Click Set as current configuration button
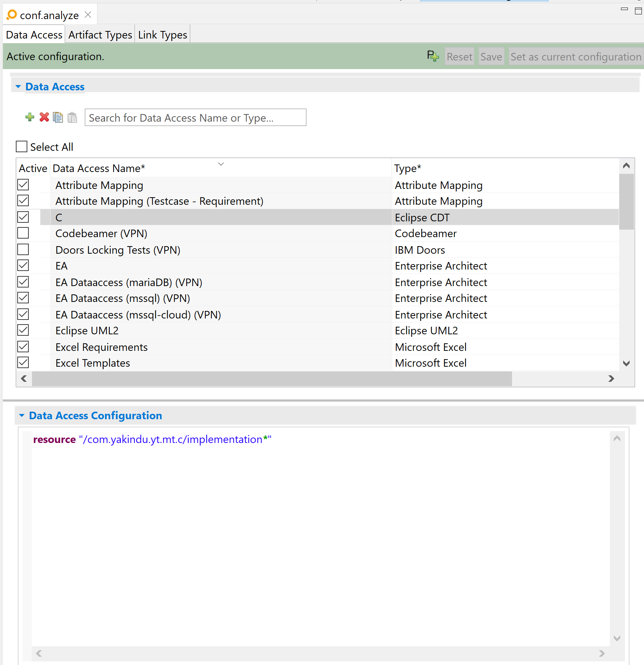This screenshot has height=665, width=644. (575, 56)
